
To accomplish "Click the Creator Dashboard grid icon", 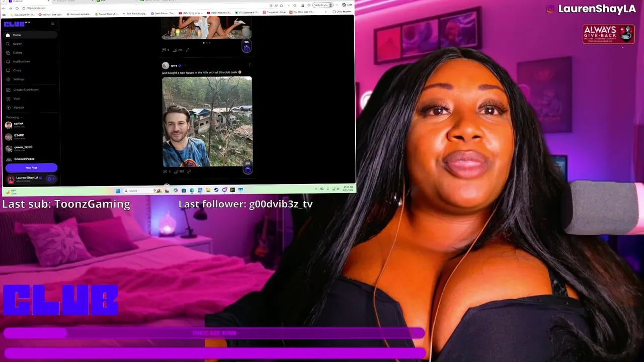I will pos(8,89).
